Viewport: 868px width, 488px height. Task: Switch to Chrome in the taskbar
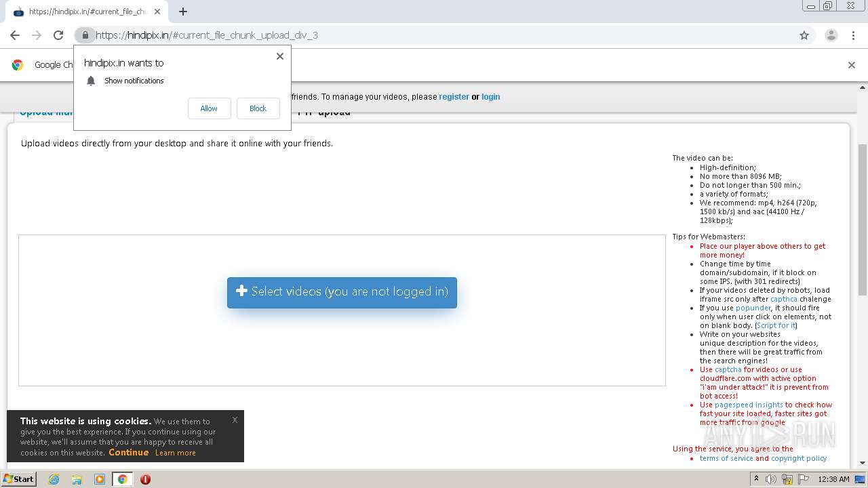point(122,479)
